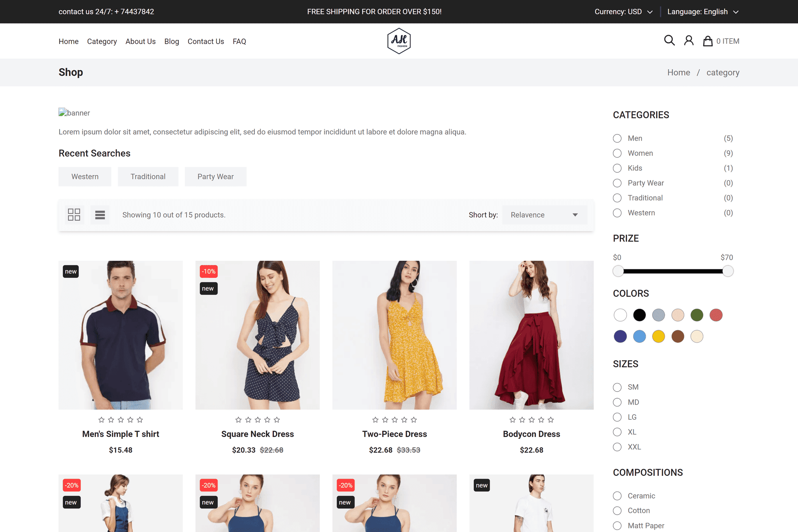798x532 pixels.
Task: Expand the Language English dropdown
Action: [703, 12]
